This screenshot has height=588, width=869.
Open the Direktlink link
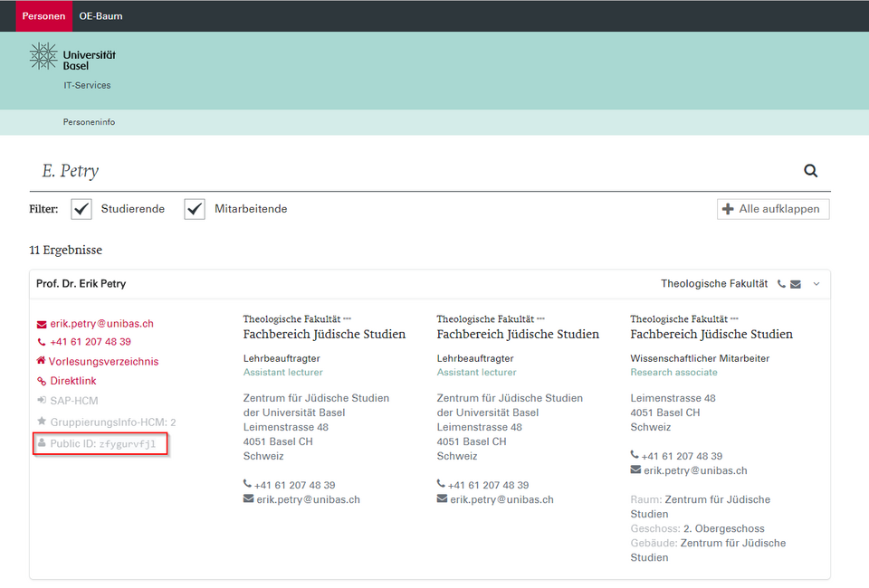point(73,381)
